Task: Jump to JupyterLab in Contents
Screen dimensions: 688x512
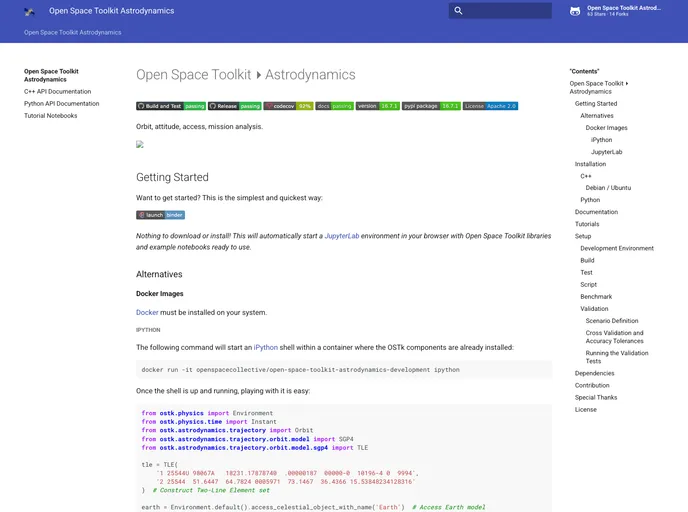Action: pyautogui.click(x=606, y=152)
